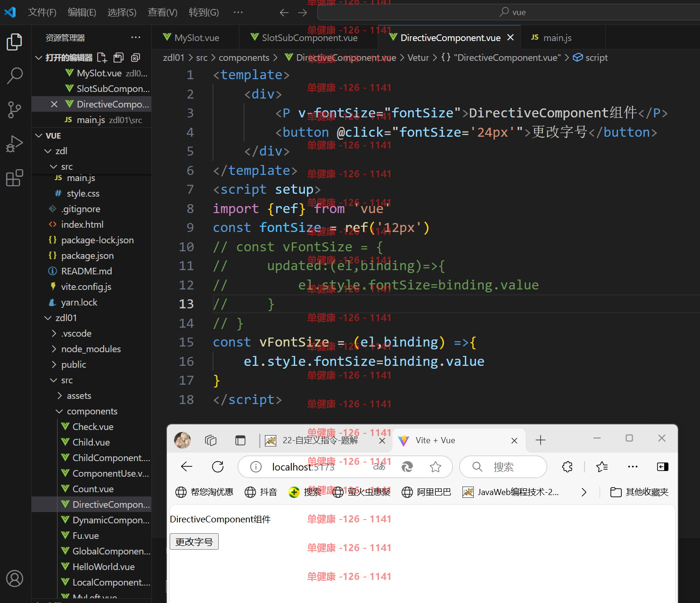The width and height of the screenshot is (700, 603).
Task: Click the read aloud icon in address bar
Action: pos(379,467)
